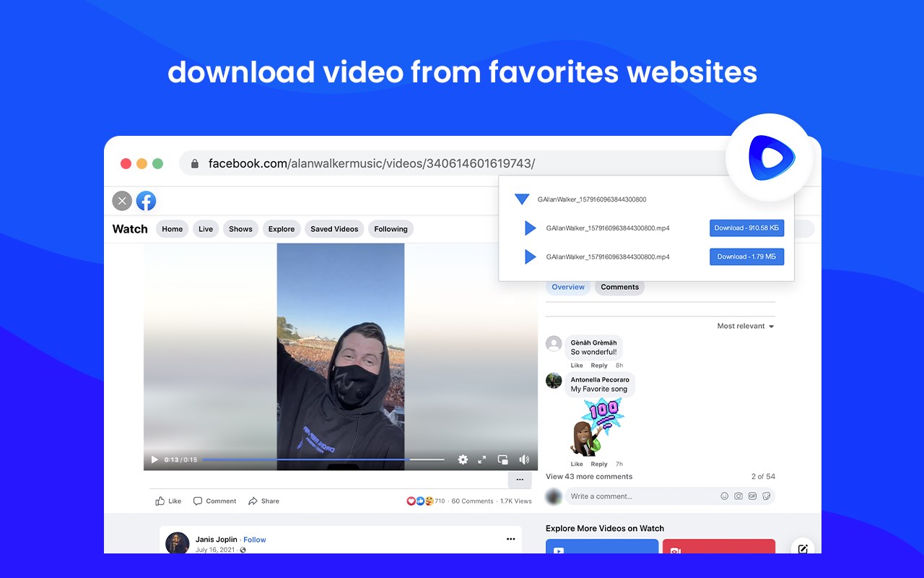Click the address bar URL

click(x=372, y=164)
